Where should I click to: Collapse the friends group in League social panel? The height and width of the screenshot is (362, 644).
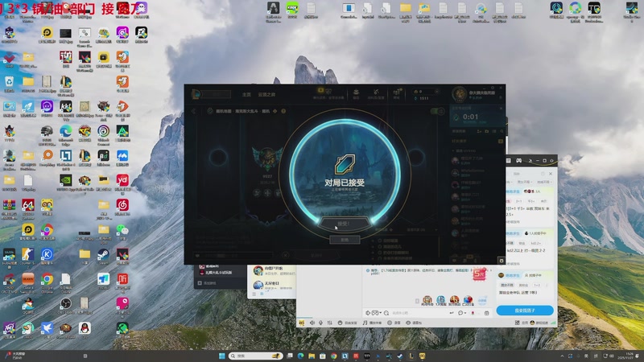click(454, 150)
